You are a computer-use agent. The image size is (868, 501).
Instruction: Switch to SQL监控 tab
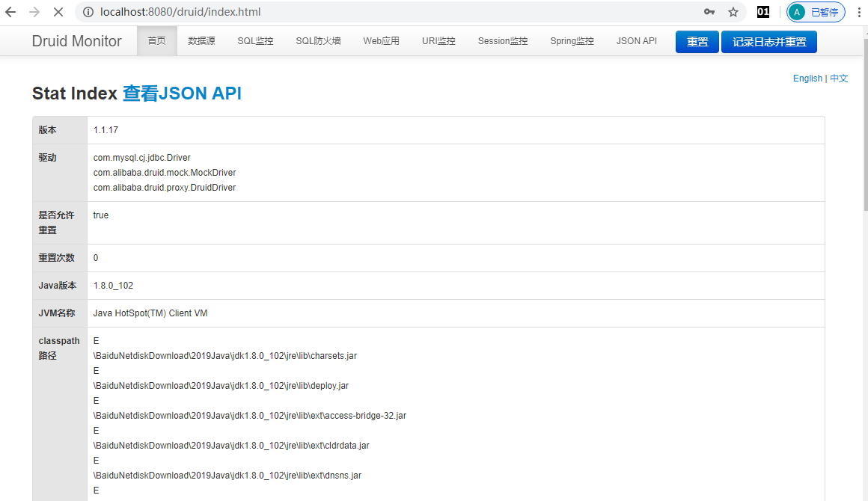255,41
